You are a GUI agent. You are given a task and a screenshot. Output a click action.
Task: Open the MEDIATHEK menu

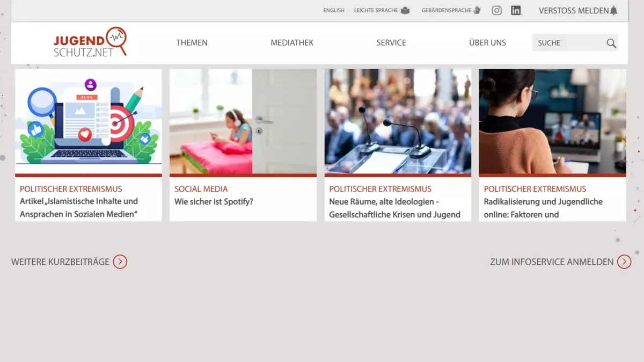292,42
